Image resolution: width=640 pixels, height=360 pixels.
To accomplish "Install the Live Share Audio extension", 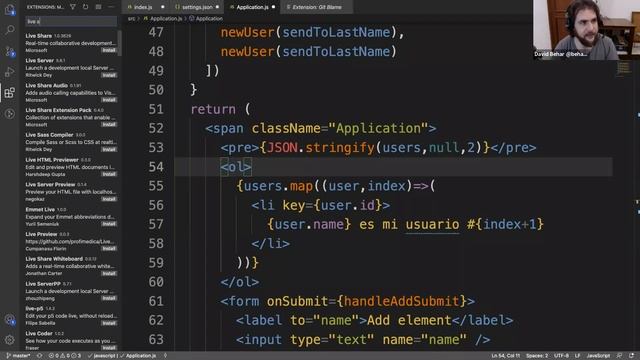I will tap(109, 100).
